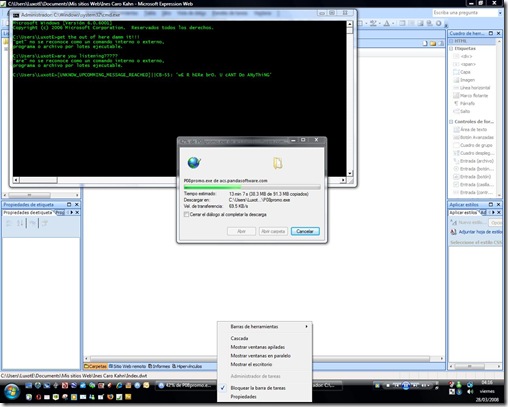Image resolution: width=508 pixels, height=407 pixels.
Task: Click the Abrir button in the download dialog
Action: pos(242,231)
